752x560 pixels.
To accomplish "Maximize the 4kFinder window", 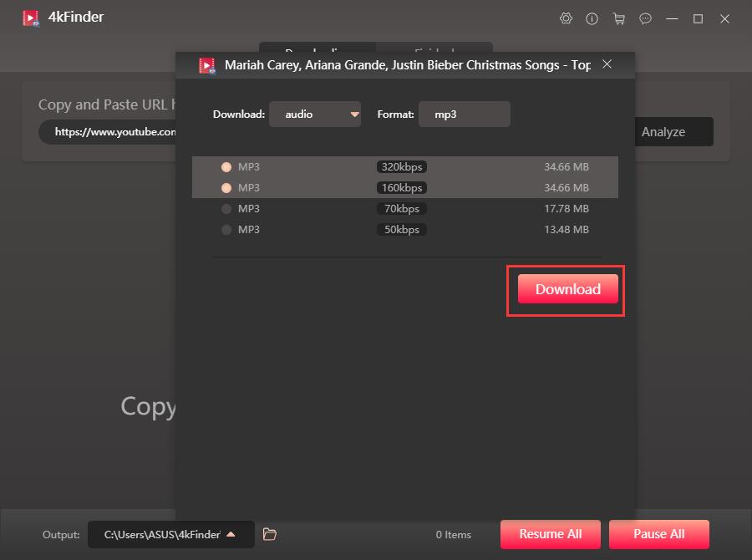I will (699, 18).
